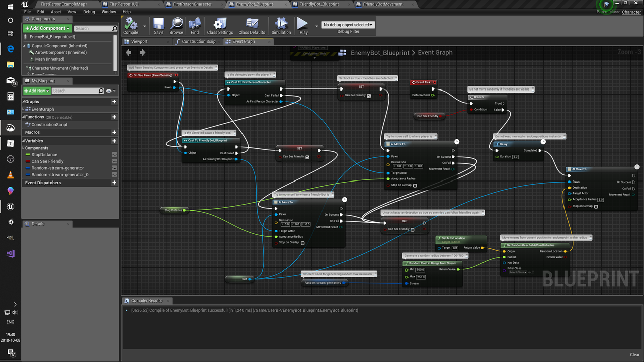This screenshot has height=362, width=644.
Task: Open the Add Component dropdown
Action: point(47,28)
